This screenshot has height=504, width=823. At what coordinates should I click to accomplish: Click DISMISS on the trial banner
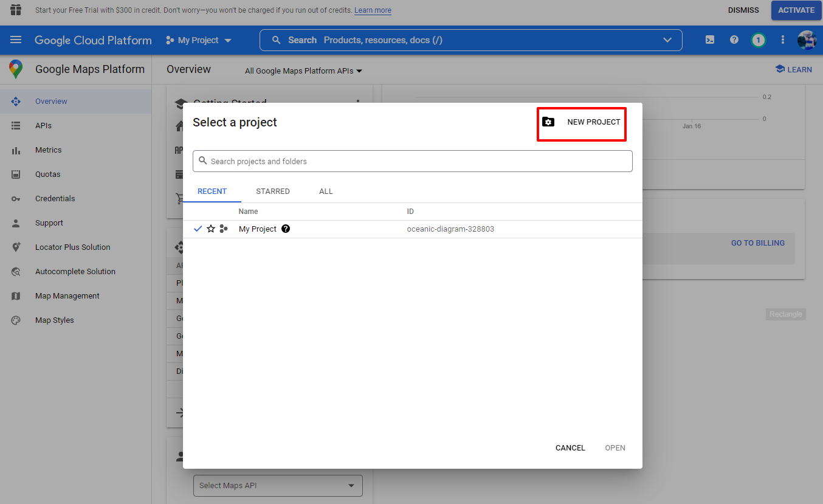[743, 10]
